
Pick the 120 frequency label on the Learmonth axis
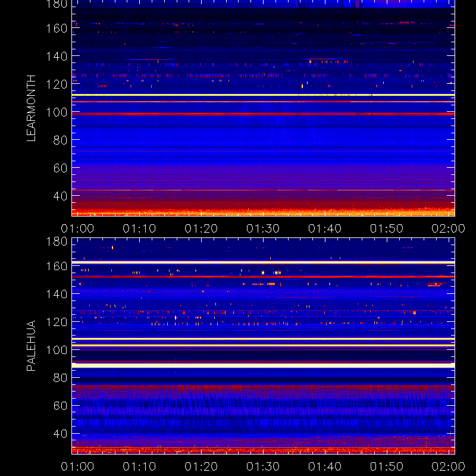click(57, 84)
